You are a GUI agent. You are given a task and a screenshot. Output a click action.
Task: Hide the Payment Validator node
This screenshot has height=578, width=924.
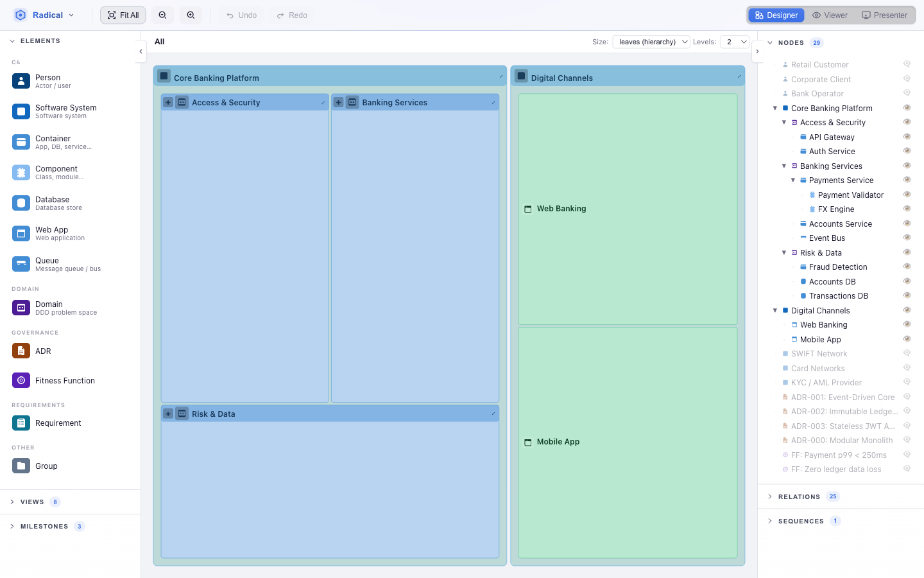907,195
